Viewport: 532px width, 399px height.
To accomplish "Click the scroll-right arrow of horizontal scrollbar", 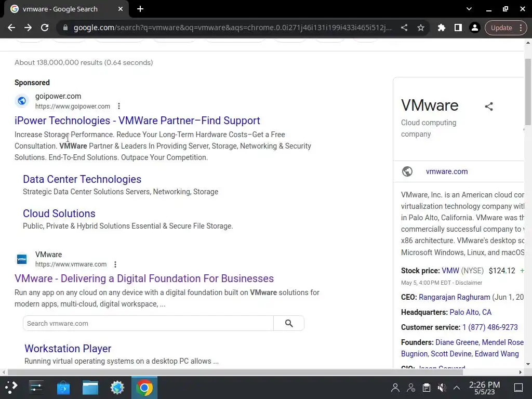I will pos(521,372).
